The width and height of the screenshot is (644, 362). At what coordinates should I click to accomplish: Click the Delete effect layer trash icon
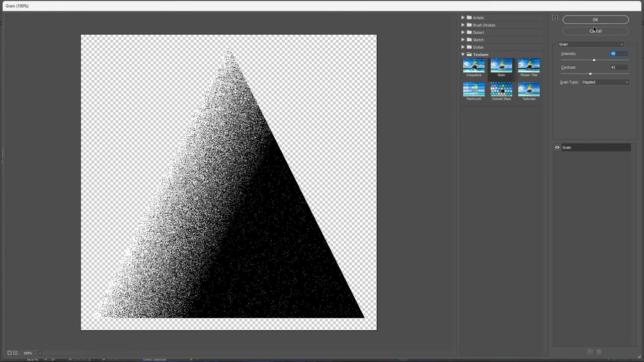(599, 351)
